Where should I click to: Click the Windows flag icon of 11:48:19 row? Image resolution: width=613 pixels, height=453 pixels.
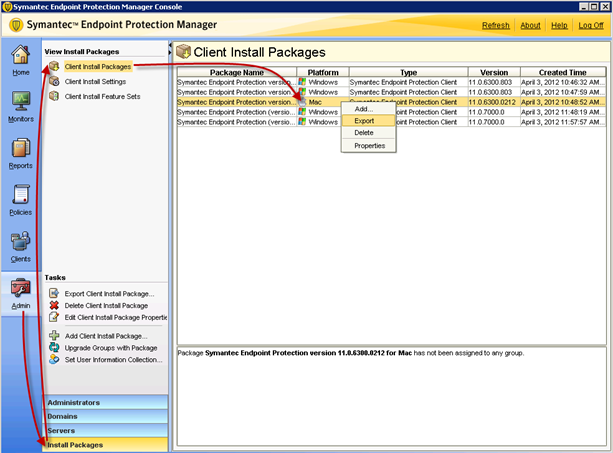click(302, 112)
